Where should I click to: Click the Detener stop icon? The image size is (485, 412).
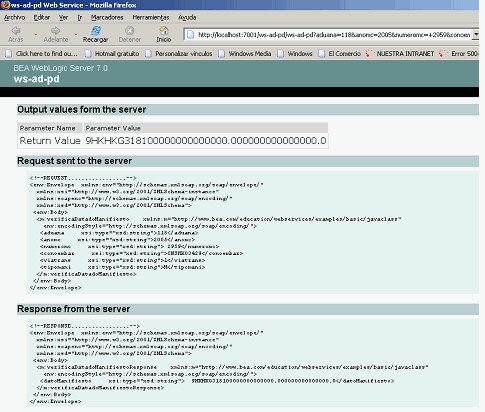point(129,31)
